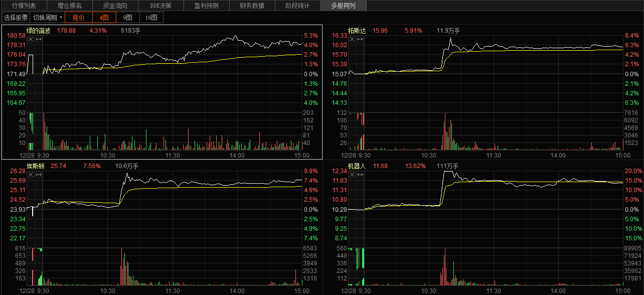This screenshot has width=644, height=295.
Task: Click the volume 111万手
Action: [x=447, y=166]
